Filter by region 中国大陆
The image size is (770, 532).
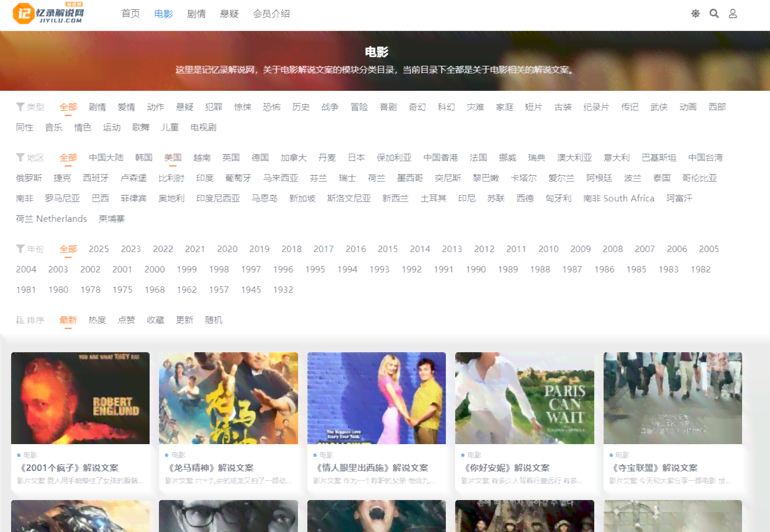click(x=106, y=158)
